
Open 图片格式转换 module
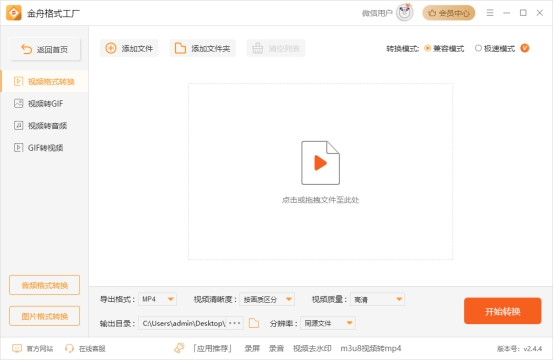coord(45,316)
